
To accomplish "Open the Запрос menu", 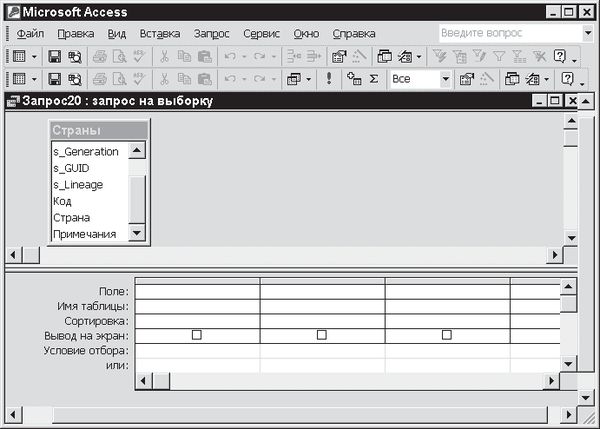I will (211, 33).
